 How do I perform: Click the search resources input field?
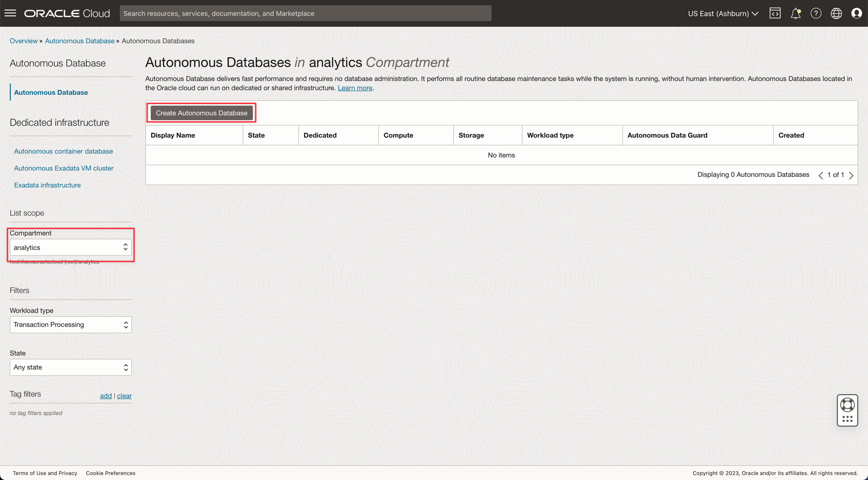305,13
